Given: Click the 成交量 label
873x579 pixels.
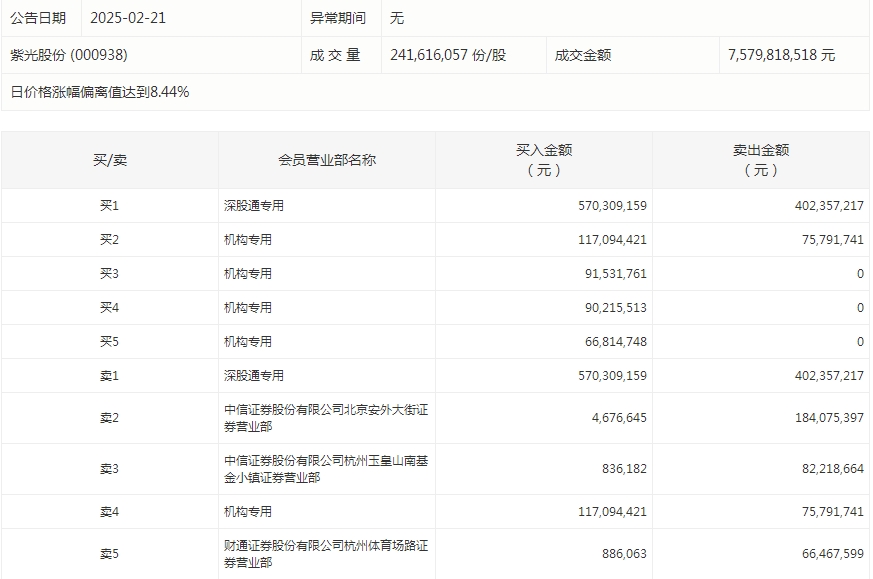Looking at the screenshot, I should click(335, 55).
